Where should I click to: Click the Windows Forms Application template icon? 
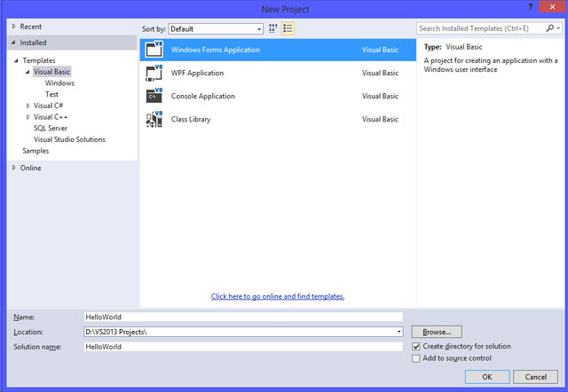[x=154, y=50]
